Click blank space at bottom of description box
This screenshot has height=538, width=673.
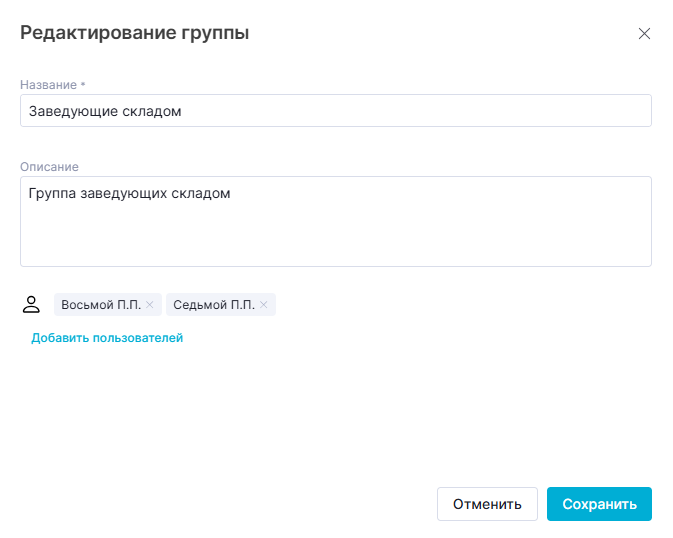pyautogui.click(x=335, y=248)
